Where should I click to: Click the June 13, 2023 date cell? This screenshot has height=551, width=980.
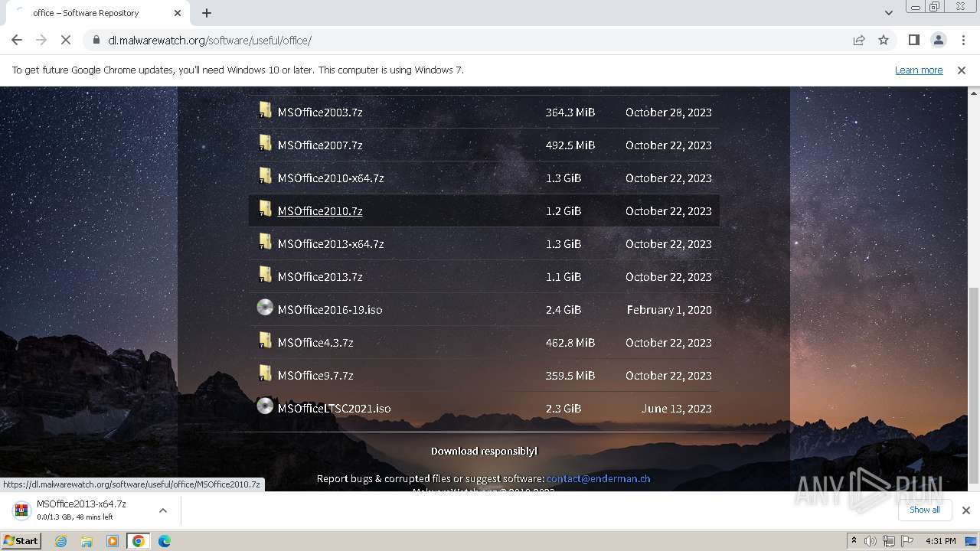click(x=677, y=408)
